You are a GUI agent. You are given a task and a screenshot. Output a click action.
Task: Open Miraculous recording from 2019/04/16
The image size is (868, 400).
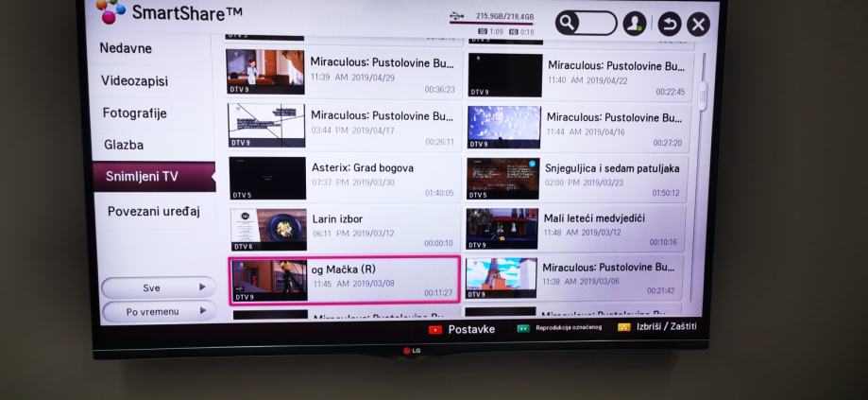tap(578, 128)
